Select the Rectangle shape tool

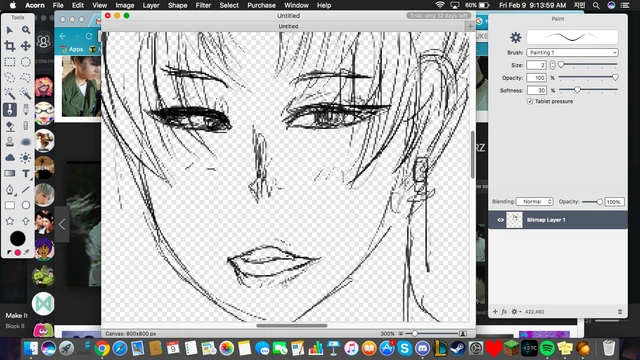pyautogui.click(x=10, y=205)
